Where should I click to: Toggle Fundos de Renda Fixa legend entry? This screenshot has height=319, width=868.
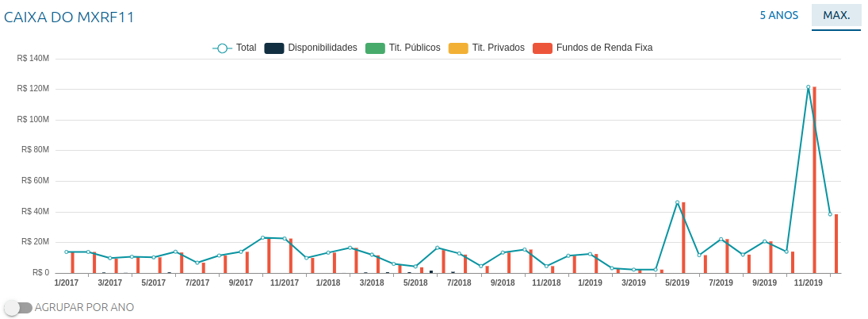pyautogui.click(x=592, y=48)
